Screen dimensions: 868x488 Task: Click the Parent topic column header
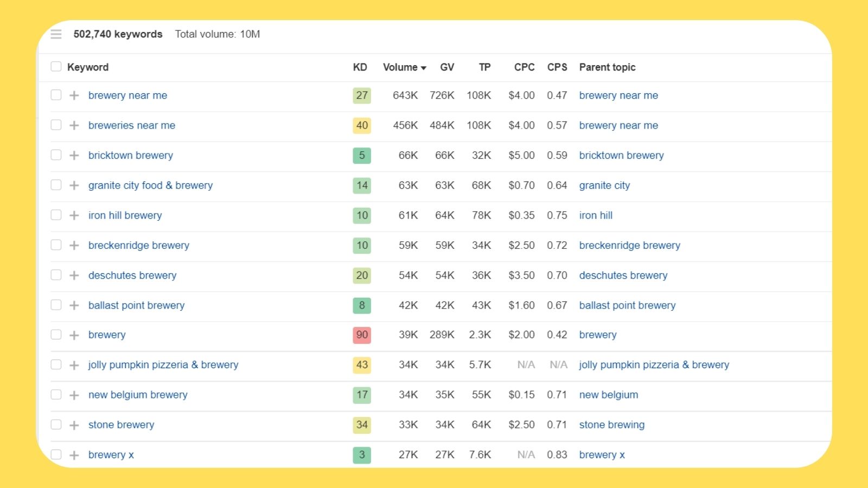pos(607,67)
